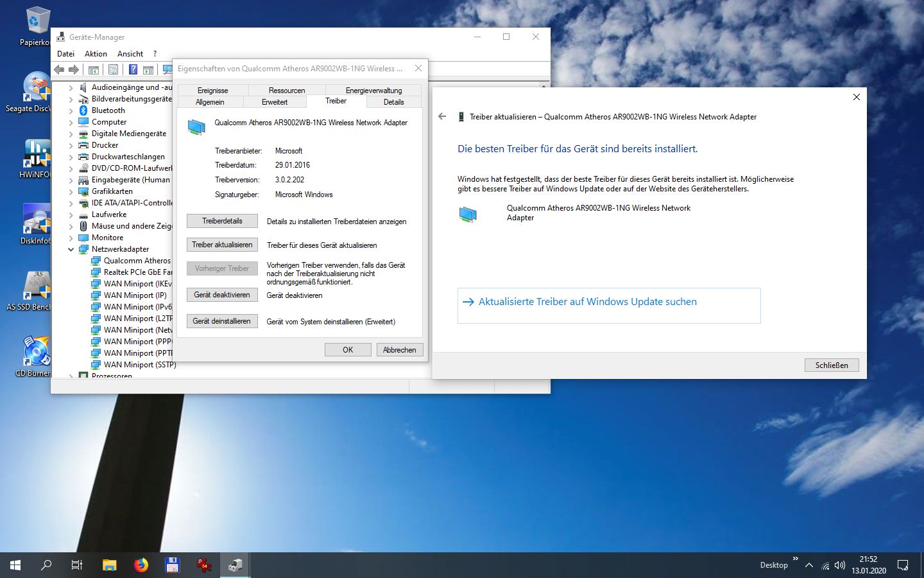This screenshot has width=924, height=578.
Task: Expand the Laufwerke node
Action: [x=71, y=215]
